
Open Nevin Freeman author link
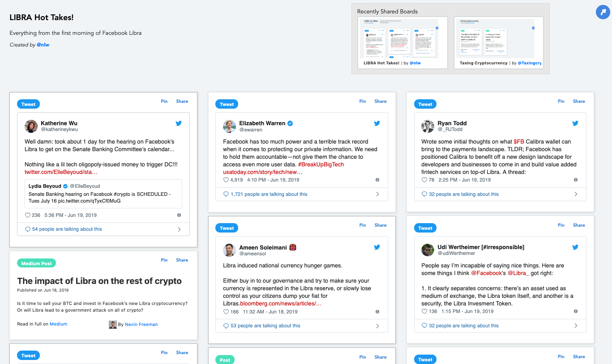pyautogui.click(x=141, y=325)
